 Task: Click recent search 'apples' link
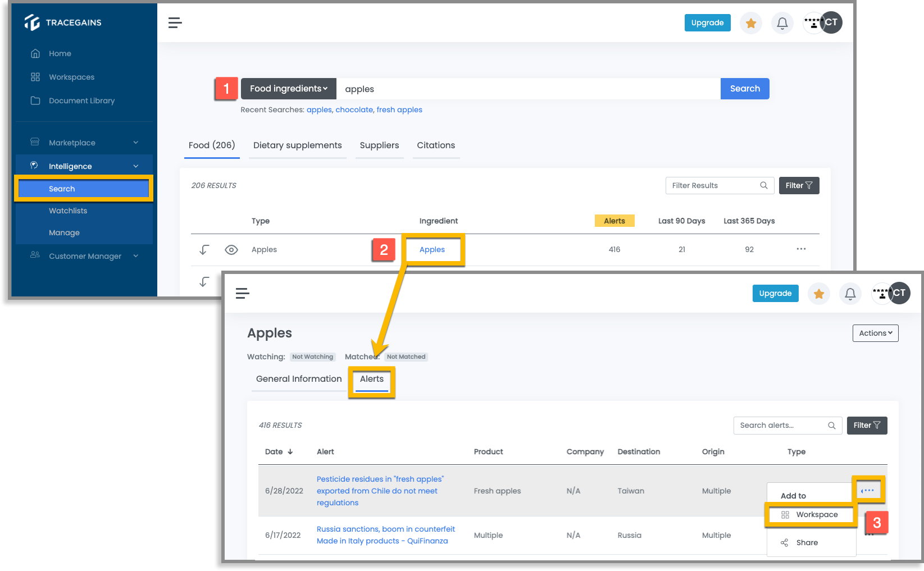coord(319,109)
